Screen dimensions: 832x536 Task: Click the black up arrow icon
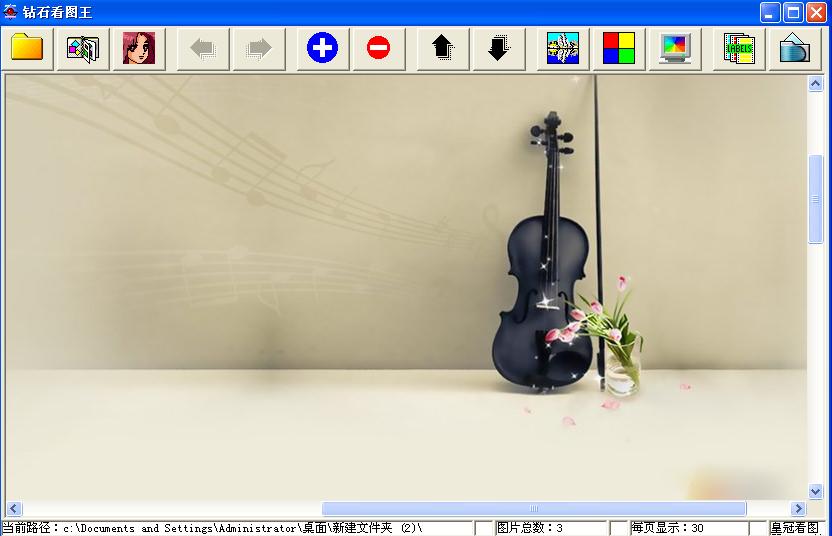pyautogui.click(x=443, y=48)
